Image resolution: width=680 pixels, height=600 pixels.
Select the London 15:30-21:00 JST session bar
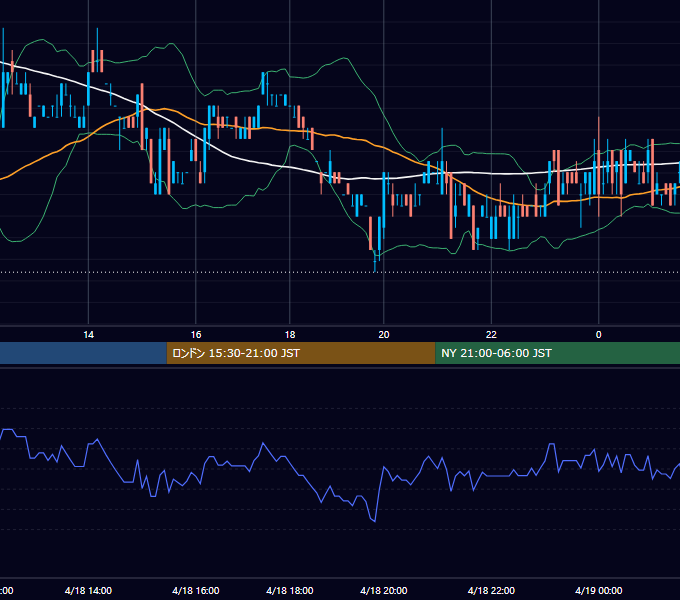301,353
